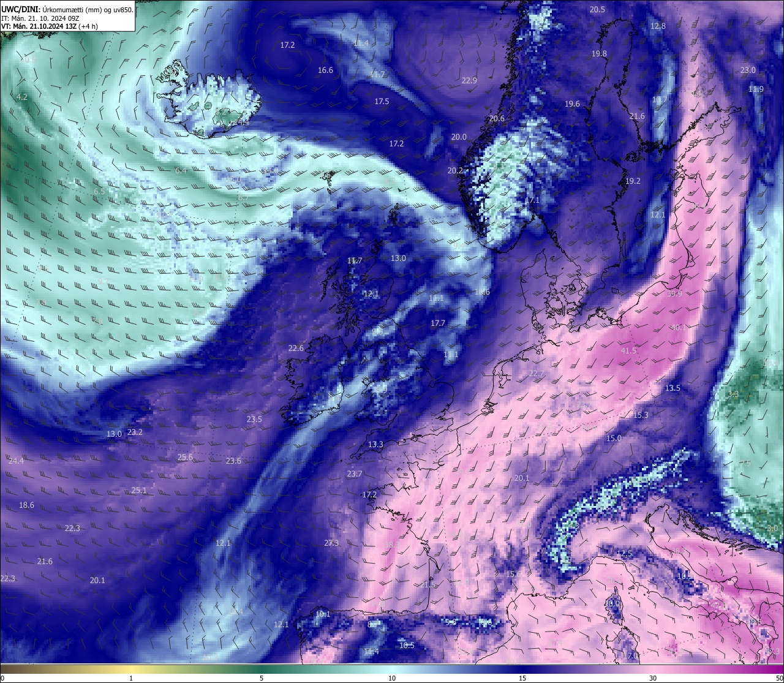Click the 23.0 value label
This screenshot has height=683, width=784.
click(748, 70)
